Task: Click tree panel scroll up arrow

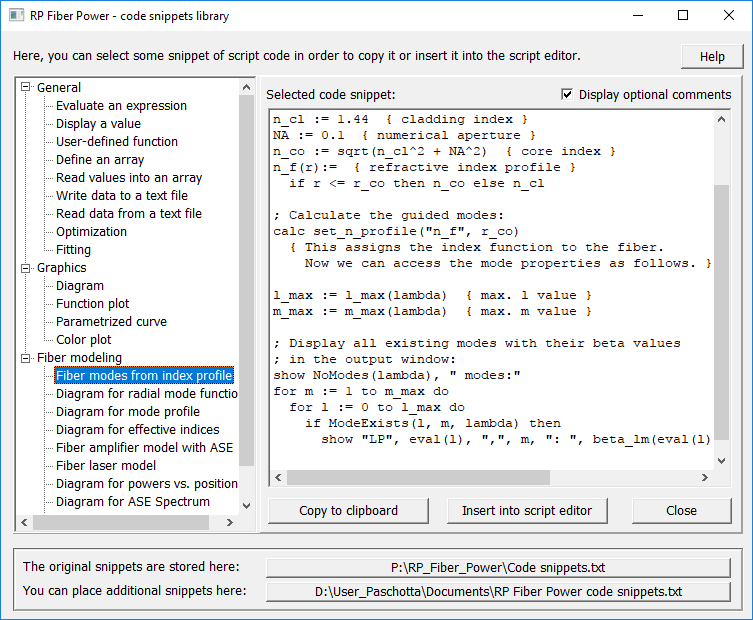Action: [x=246, y=87]
